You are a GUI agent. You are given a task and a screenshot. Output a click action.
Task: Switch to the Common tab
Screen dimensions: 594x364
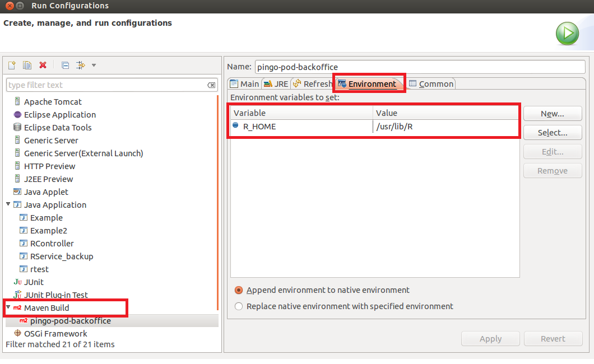431,84
